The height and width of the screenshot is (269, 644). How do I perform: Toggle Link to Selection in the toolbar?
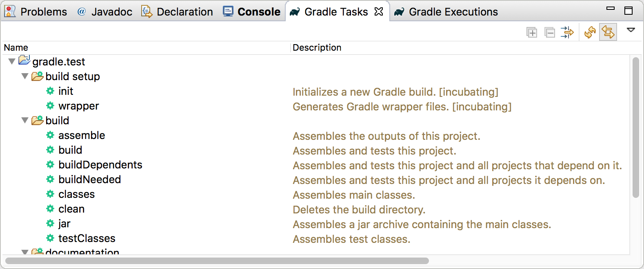[x=608, y=32]
